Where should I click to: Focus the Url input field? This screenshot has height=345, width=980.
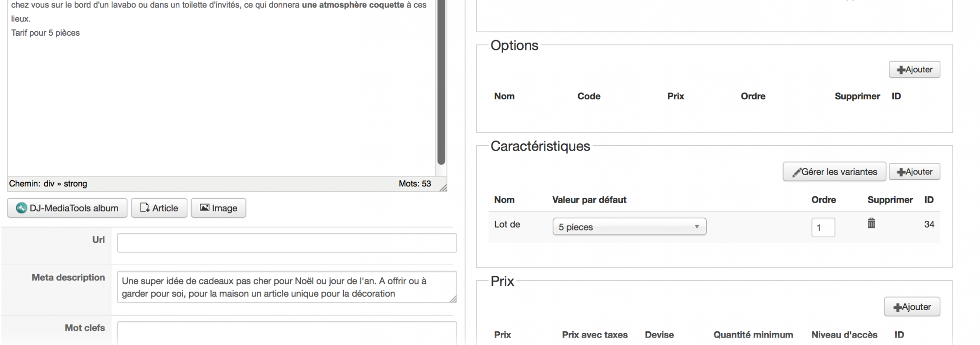click(x=287, y=243)
